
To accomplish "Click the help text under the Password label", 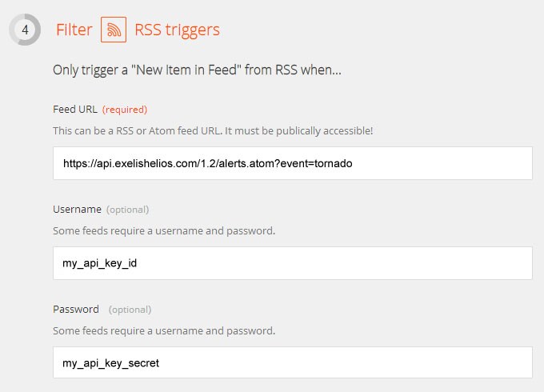I will coord(163,330).
